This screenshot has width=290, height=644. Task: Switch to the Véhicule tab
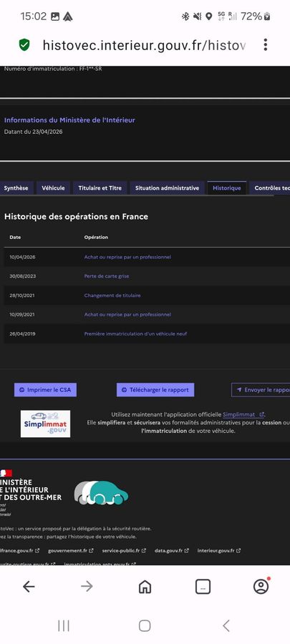53,188
